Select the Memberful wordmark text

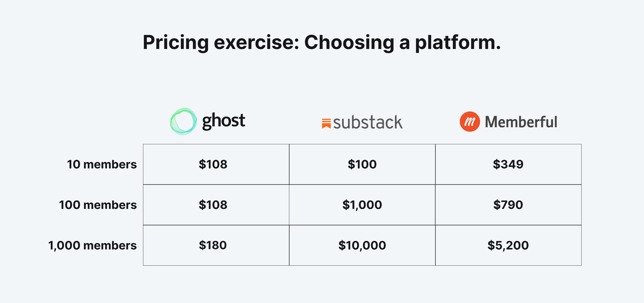click(x=521, y=122)
